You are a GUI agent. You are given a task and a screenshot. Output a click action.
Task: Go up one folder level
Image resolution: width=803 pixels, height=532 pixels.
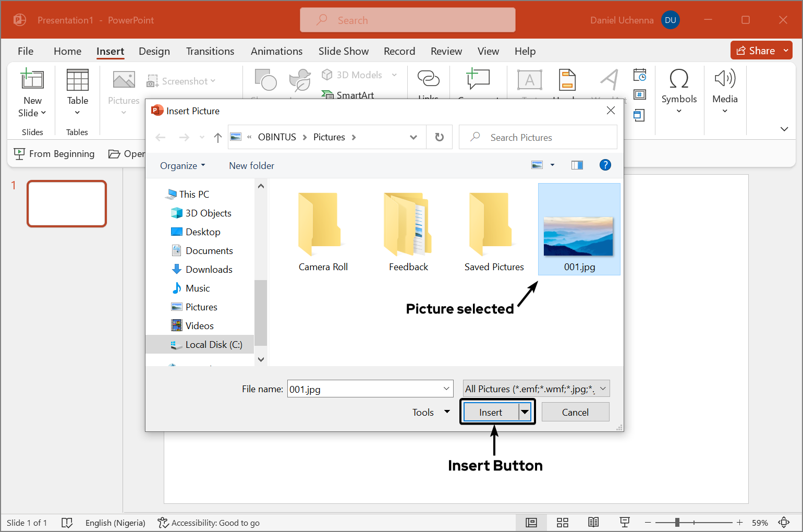tap(218, 138)
